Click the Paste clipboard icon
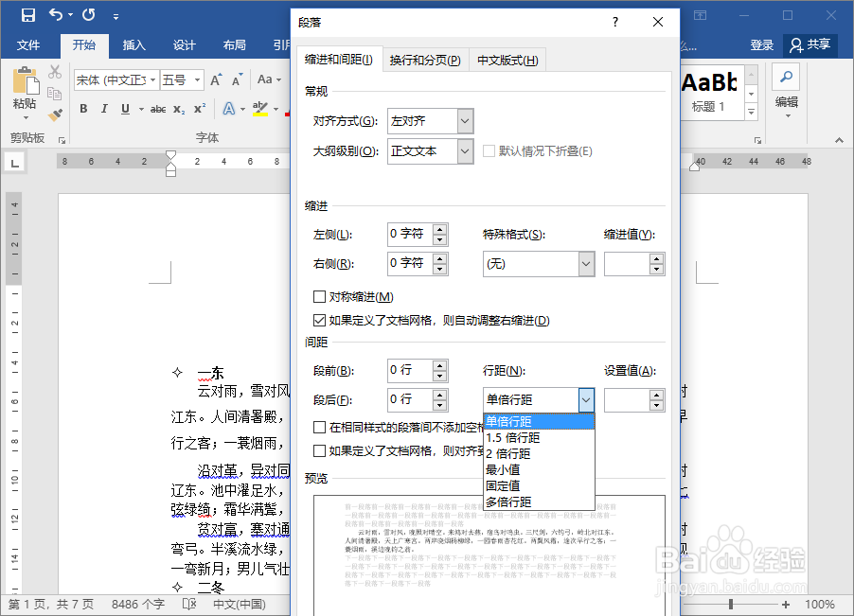 point(26,81)
